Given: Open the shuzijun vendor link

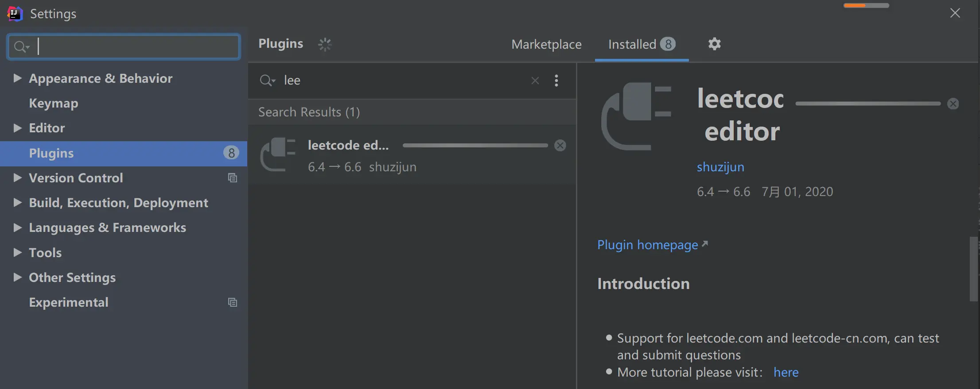Looking at the screenshot, I should 720,167.
